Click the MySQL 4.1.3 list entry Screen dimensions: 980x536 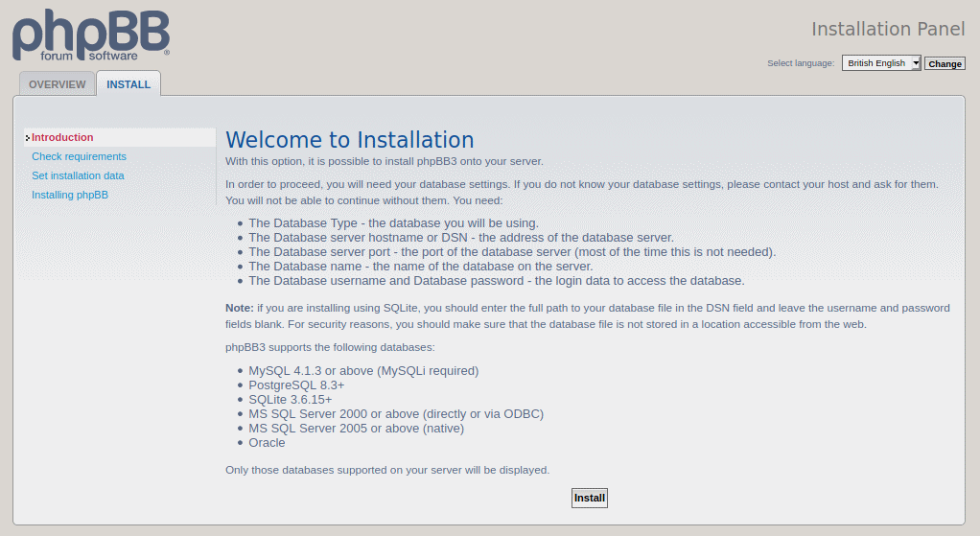click(x=363, y=371)
